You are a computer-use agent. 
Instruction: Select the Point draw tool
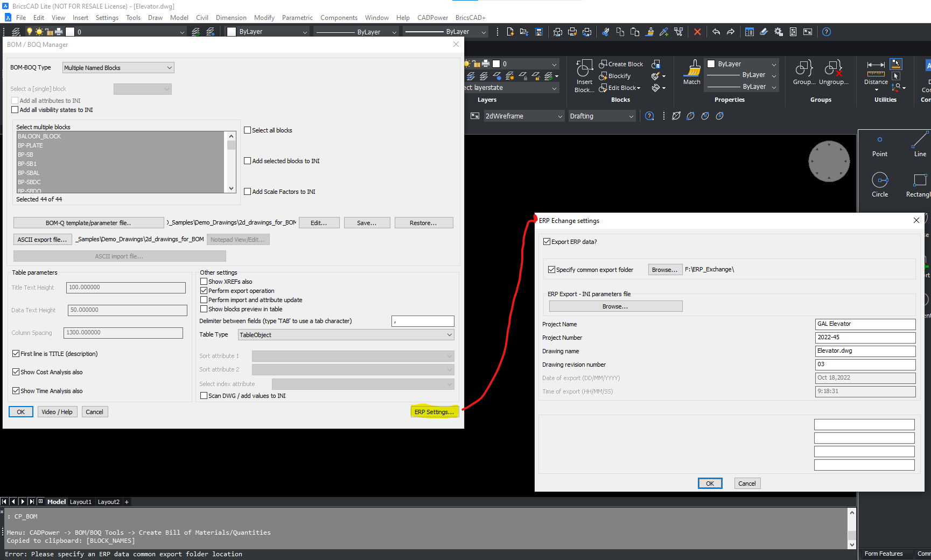pyautogui.click(x=880, y=141)
